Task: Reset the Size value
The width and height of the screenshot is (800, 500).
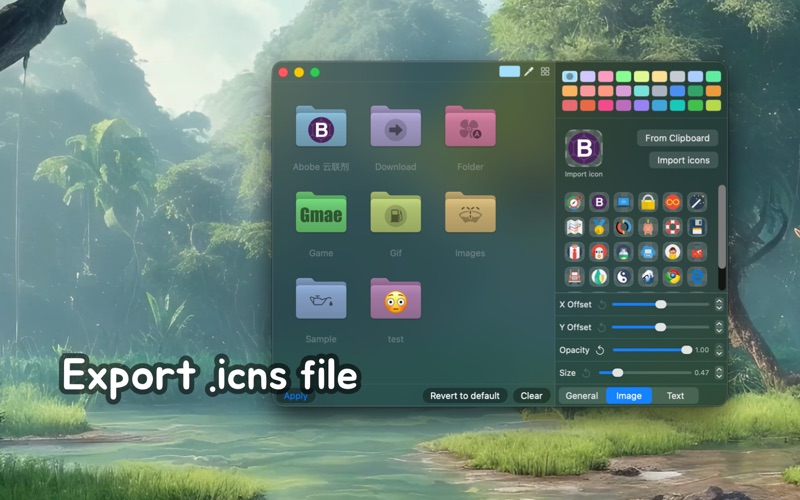Action: click(586, 373)
